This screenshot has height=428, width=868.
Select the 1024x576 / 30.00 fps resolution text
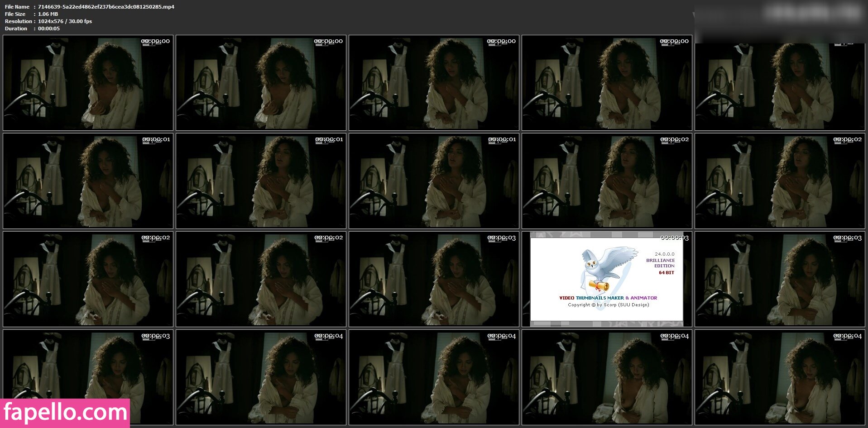[65, 21]
